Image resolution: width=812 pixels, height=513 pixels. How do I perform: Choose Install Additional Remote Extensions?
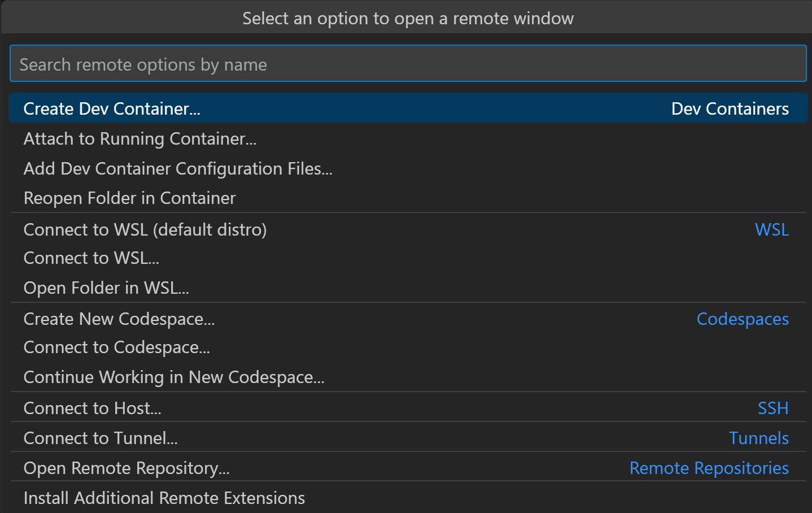point(408,498)
